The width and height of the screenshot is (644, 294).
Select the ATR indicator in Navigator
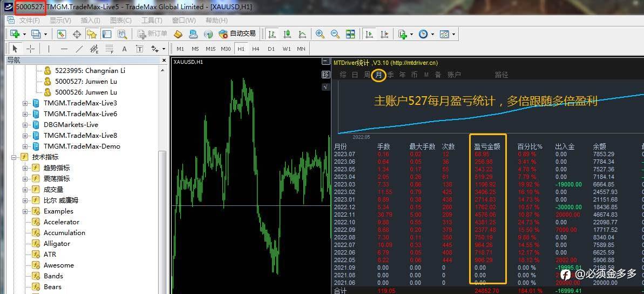(50, 254)
